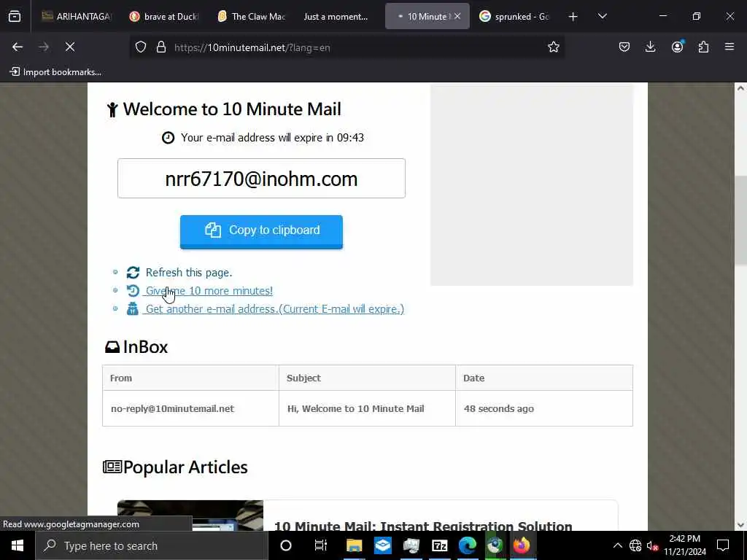Click the Refresh this page link
The image size is (747, 560).
(x=189, y=273)
